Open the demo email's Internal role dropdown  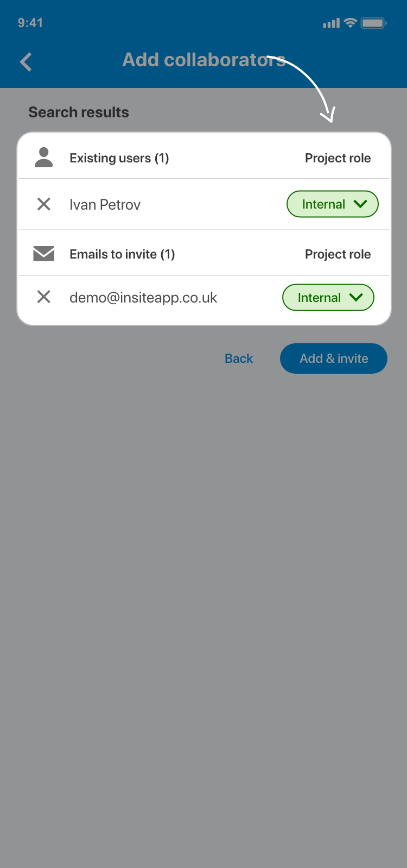point(328,297)
